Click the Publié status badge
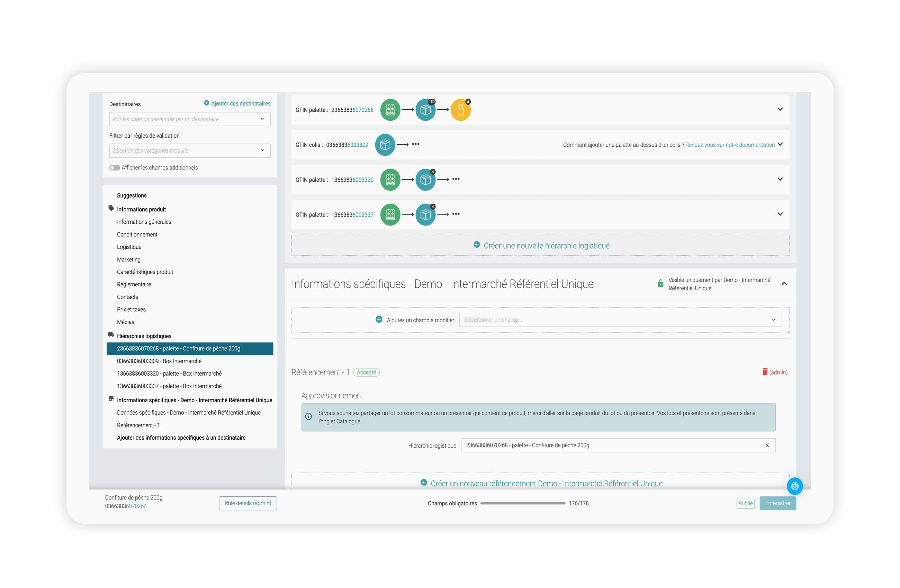This screenshot has height=588, width=900. 745,503
